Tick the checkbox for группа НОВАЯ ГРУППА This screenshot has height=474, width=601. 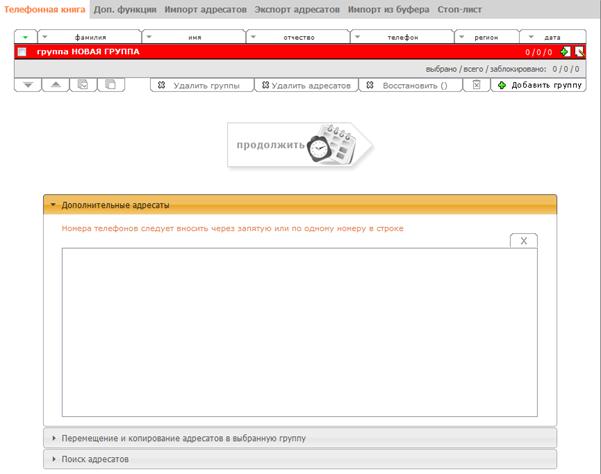coord(22,52)
